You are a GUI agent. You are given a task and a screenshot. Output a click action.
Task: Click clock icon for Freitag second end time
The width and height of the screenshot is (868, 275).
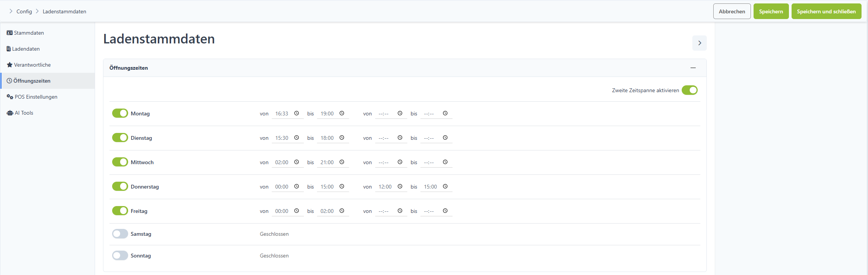pyautogui.click(x=445, y=211)
